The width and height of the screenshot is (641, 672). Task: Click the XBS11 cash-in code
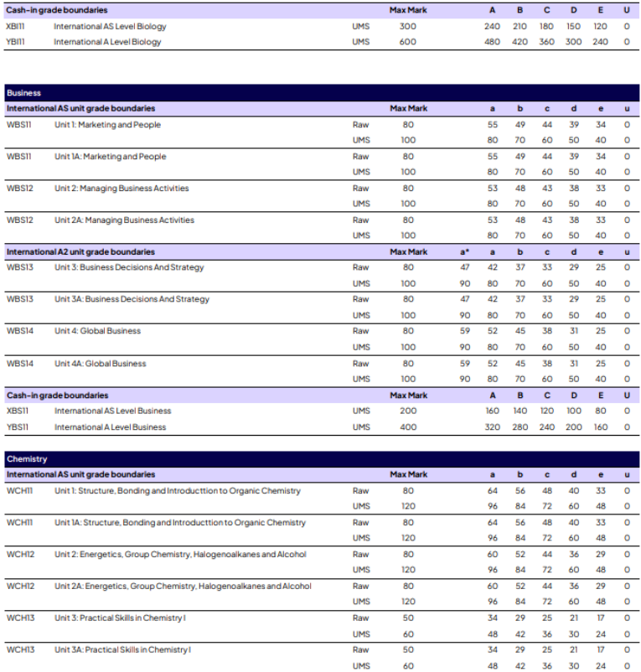coord(18,411)
